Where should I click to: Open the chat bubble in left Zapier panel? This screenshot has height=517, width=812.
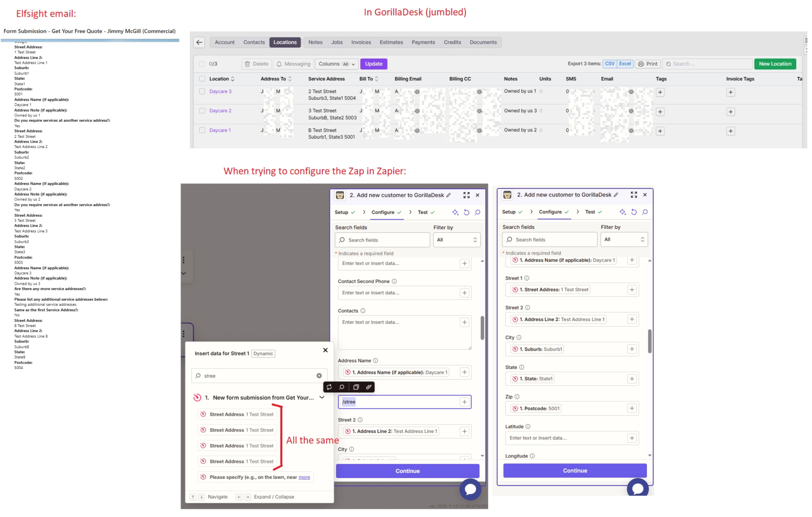[x=470, y=489]
